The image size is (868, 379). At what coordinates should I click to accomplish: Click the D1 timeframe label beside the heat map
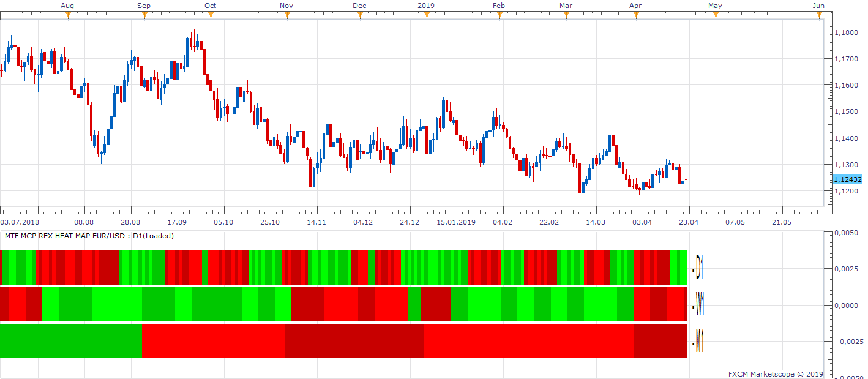(698, 268)
